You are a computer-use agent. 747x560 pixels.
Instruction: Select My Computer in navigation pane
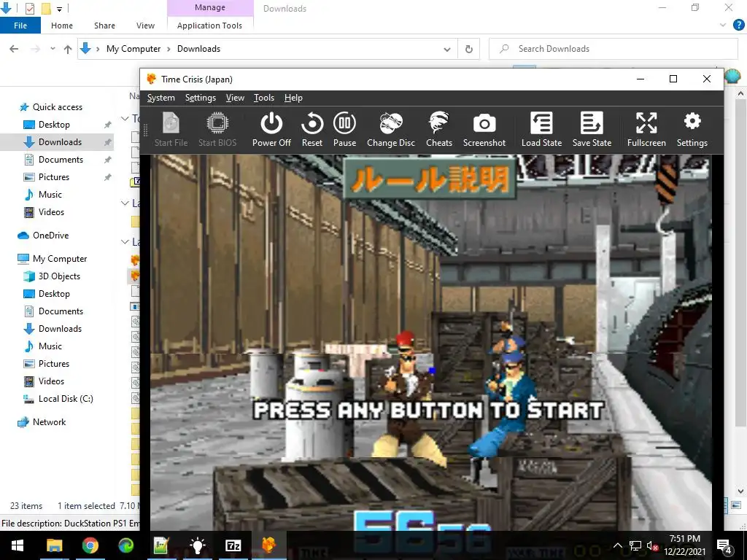point(60,259)
